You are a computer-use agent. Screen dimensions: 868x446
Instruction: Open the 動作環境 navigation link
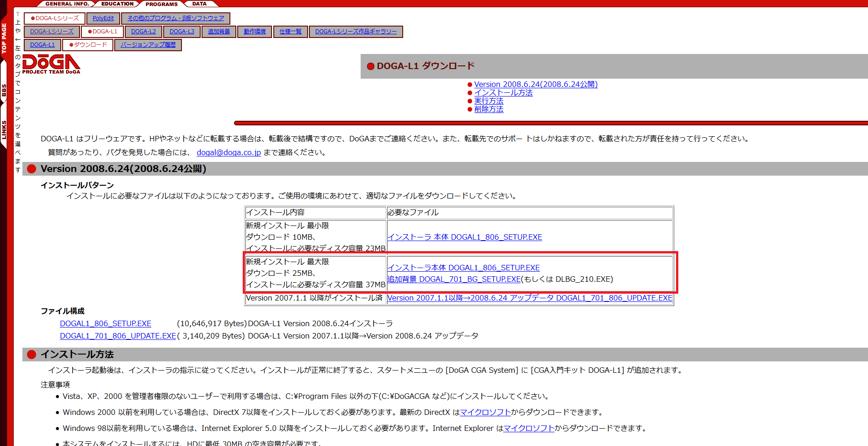tap(255, 32)
